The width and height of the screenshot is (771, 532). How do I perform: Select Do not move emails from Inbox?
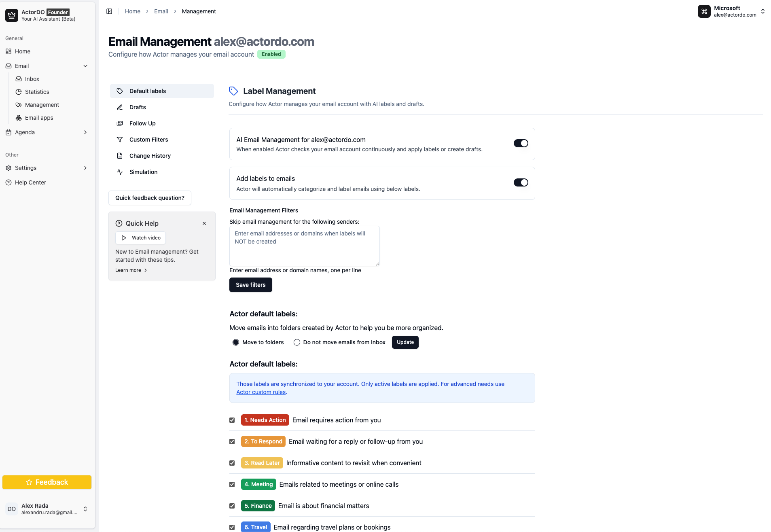(297, 342)
